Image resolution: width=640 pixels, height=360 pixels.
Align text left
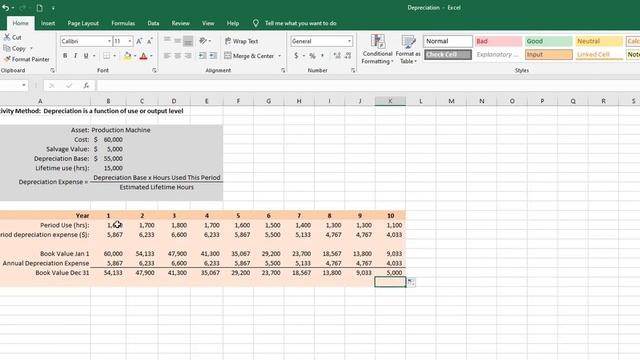tap(167, 56)
